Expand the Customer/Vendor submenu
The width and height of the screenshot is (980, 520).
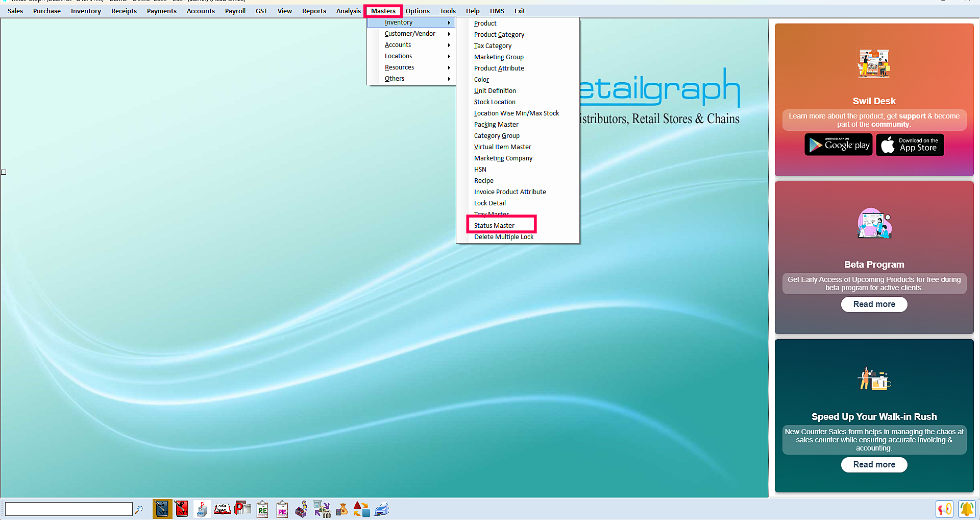(x=410, y=34)
